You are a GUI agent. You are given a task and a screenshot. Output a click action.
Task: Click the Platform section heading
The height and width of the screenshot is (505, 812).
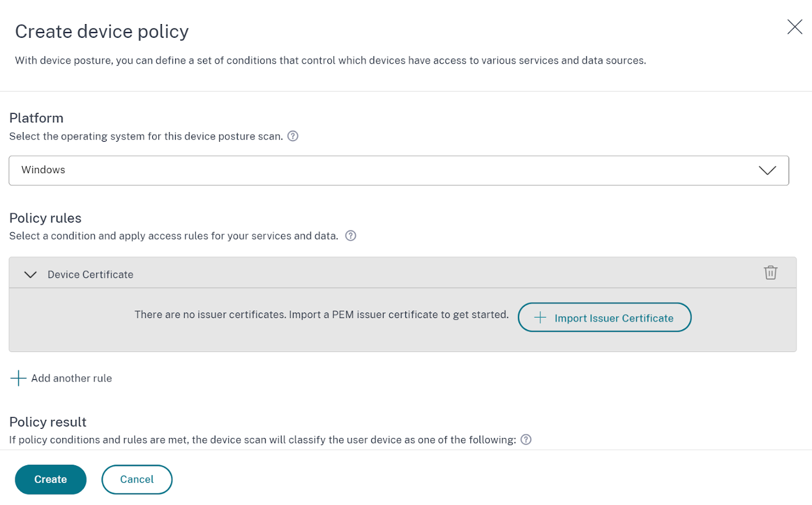click(36, 118)
